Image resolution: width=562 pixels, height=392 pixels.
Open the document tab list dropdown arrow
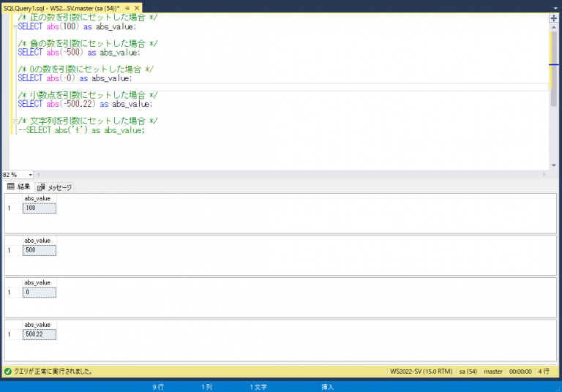(555, 8)
